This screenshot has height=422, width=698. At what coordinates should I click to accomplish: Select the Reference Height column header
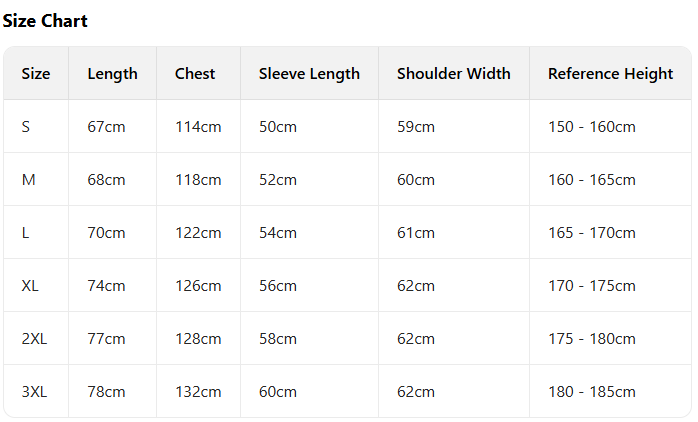(x=610, y=74)
